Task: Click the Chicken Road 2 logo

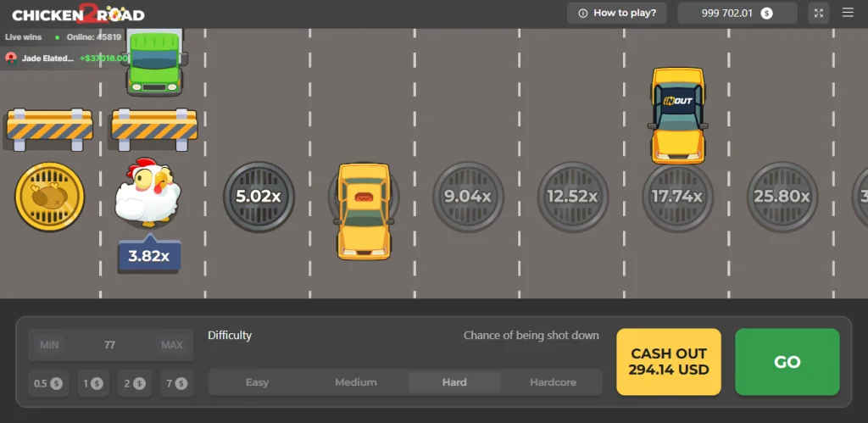Action: click(78, 14)
